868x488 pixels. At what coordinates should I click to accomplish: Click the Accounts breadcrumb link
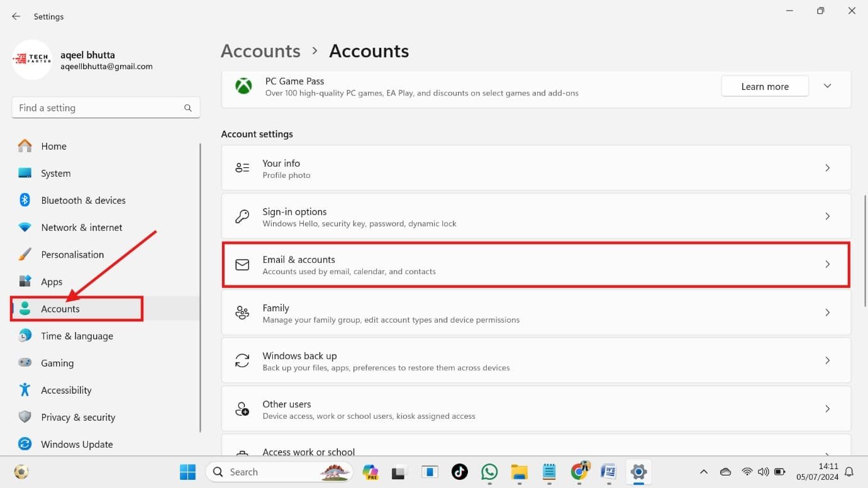point(260,51)
